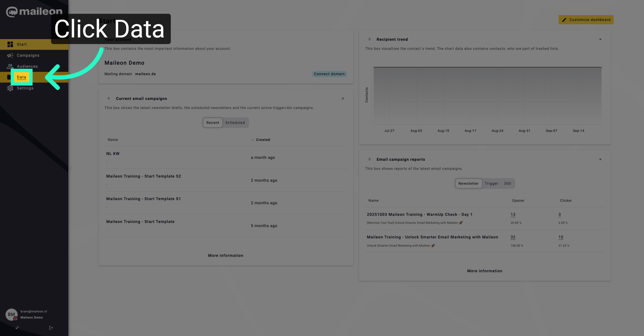
Task: Open the NL KW campaign row
Action: (226, 158)
